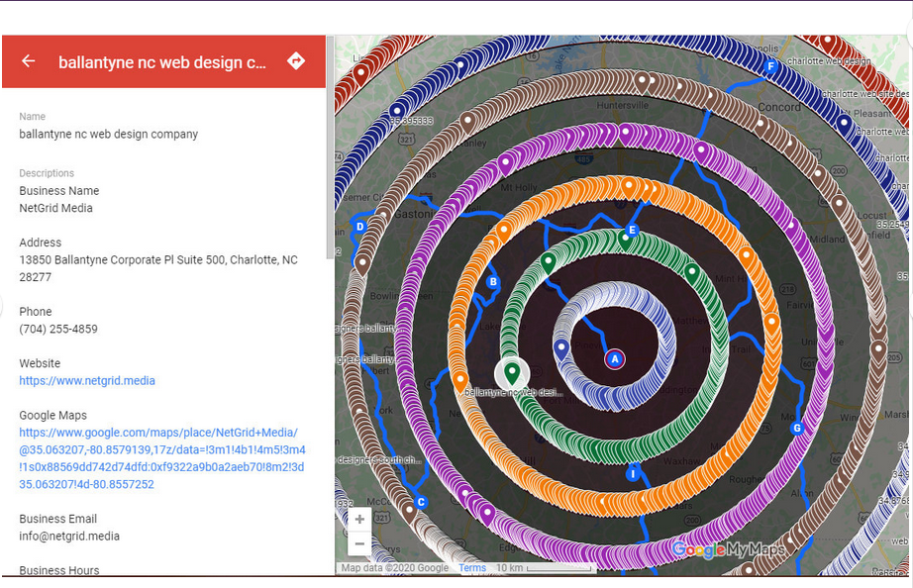Viewport: 913px width, 588px height.
Task: Click route marker I on the map
Action: click(x=633, y=474)
